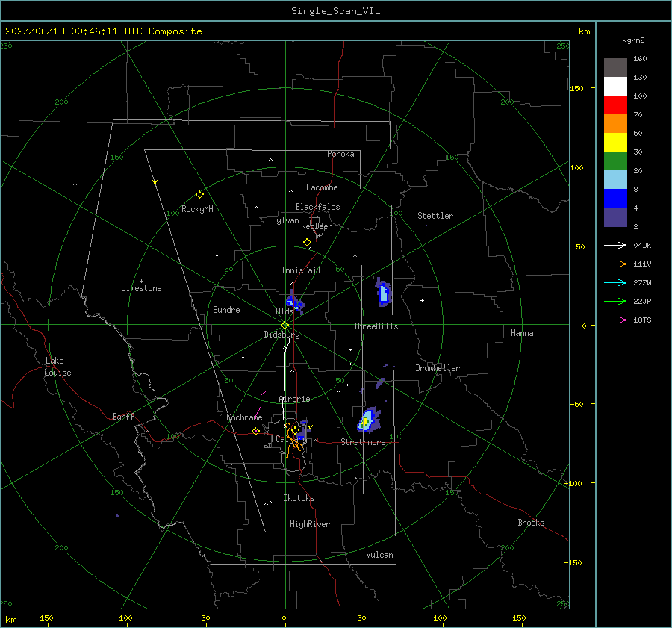The width and height of the screenshot is (672, 628).
Task: Click the Calgary city label
Action: click(x=291, y=439)
